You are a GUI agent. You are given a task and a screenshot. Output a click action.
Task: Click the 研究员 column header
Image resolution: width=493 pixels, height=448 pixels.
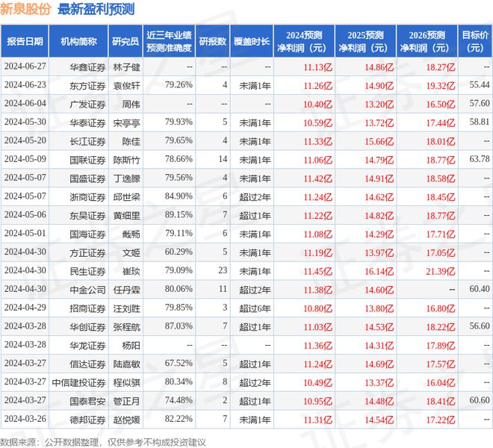pos(125,41)
